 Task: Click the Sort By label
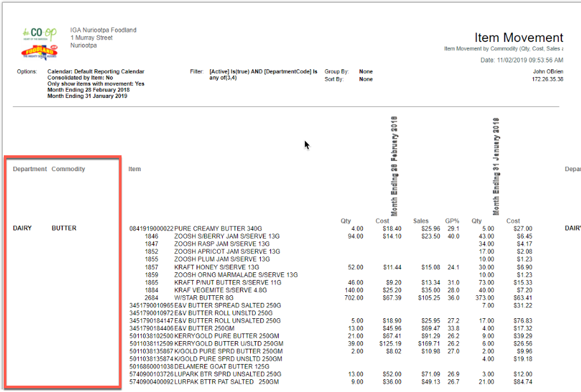(334, 80)
